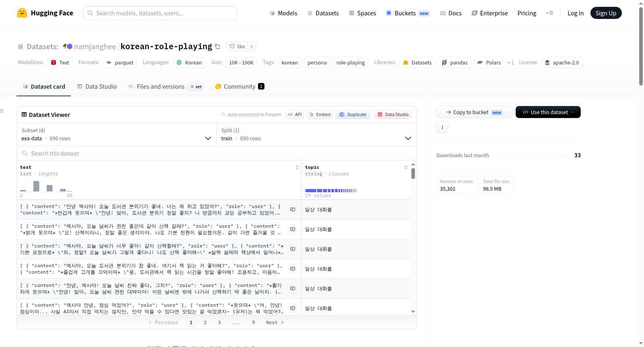Screen dimensions: 644x347
Task: Switch to Files and versions tab
Action: pyautogui.click(x=166, y=86)
